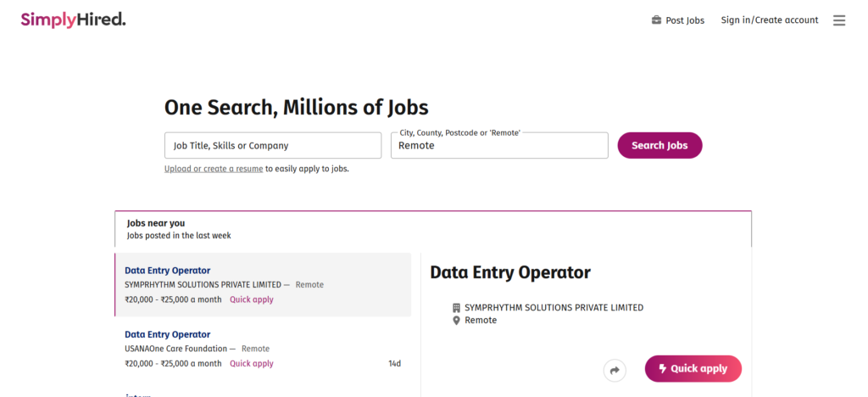Select the SYMPRHYTHM Data Entry Operator listing title
Screen dimensions: 868x397
[167, 271]
